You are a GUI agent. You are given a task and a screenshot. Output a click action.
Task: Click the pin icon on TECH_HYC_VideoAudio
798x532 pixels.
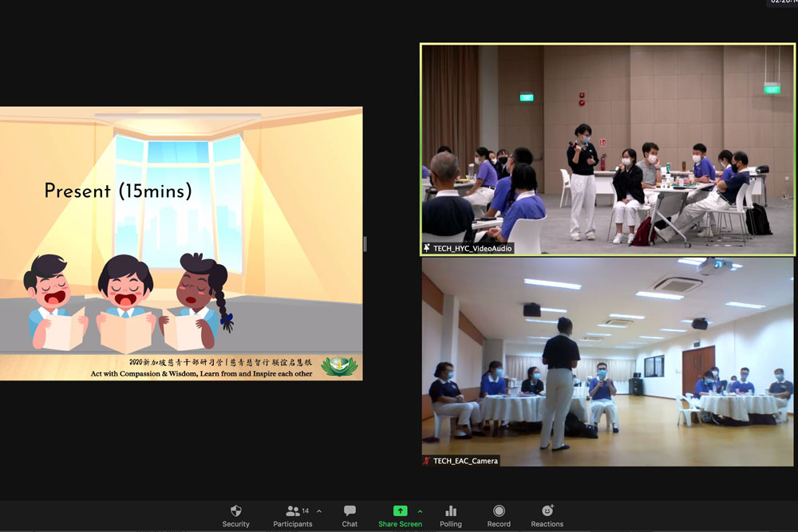pos(427,249)
